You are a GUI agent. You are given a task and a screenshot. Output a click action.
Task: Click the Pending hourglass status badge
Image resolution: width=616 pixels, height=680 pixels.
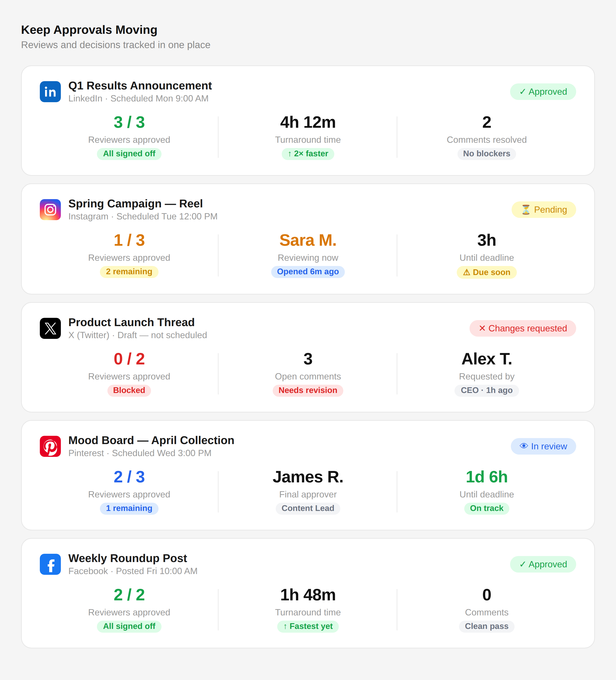(x=543, y=210)
